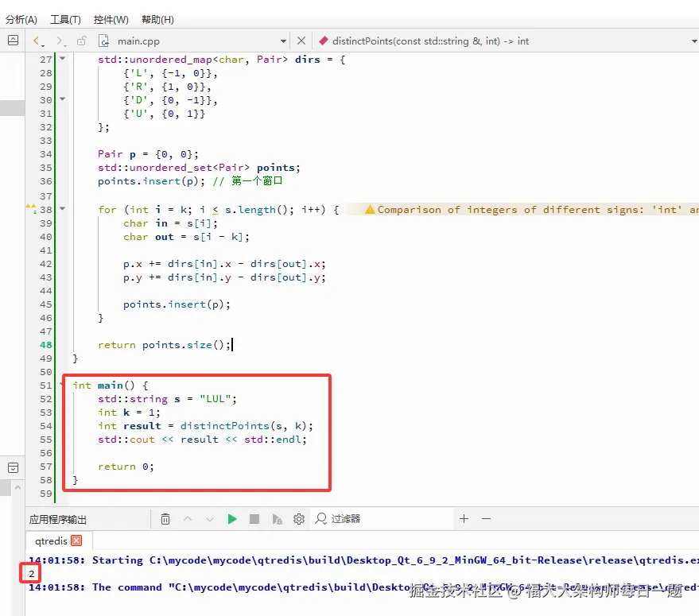Open the main.cpp document dropdown
Image resolution: width=699 pixels, height=616 pixels.
click(283, 41)
